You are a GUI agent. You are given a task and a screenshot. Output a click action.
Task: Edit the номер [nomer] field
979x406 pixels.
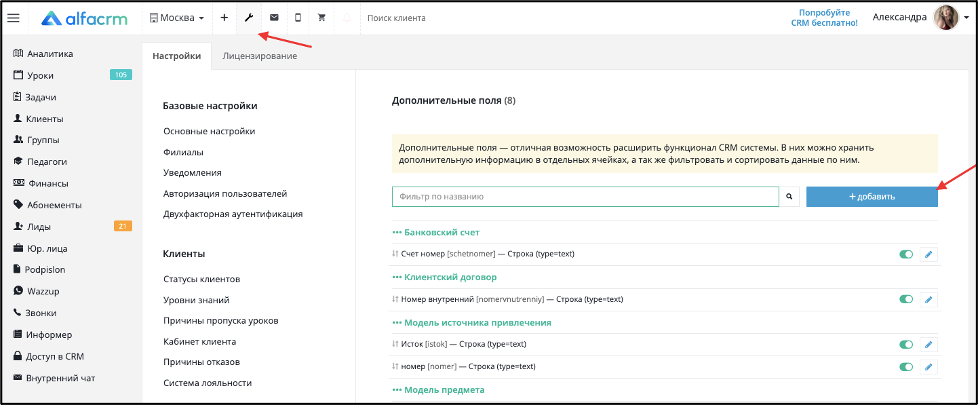tap(928, 367)
